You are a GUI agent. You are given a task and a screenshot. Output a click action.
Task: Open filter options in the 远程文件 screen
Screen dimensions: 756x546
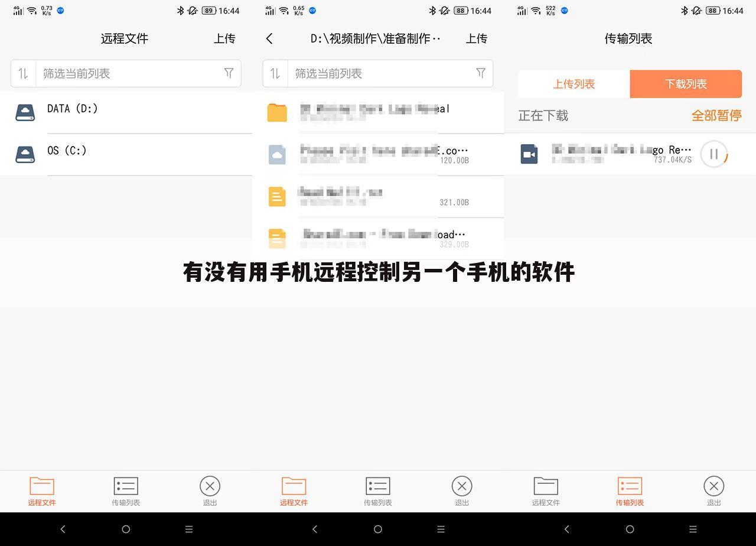[x=229, y=73]
